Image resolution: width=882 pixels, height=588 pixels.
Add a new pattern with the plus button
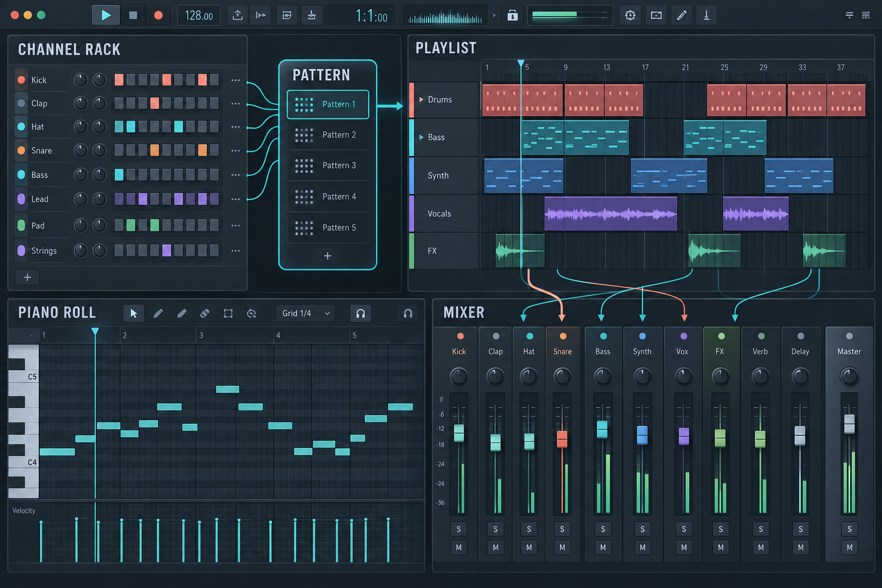(x=327, y=256)
